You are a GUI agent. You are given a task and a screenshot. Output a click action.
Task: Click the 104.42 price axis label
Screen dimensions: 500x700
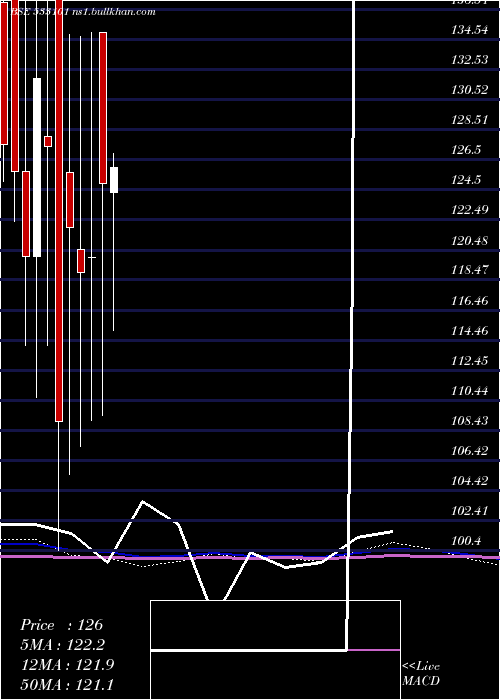(470, 481)
